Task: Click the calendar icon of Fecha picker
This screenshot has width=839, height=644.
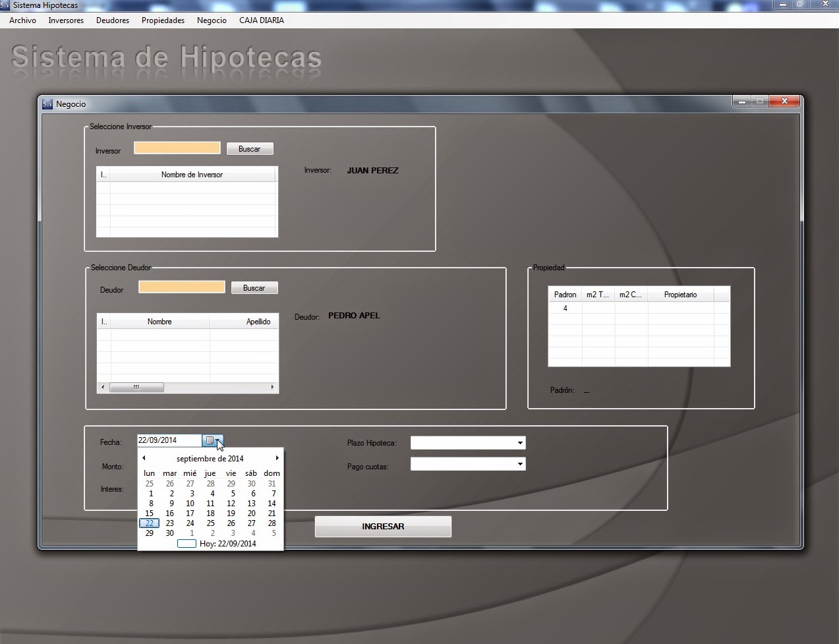Action: [212, 440]
